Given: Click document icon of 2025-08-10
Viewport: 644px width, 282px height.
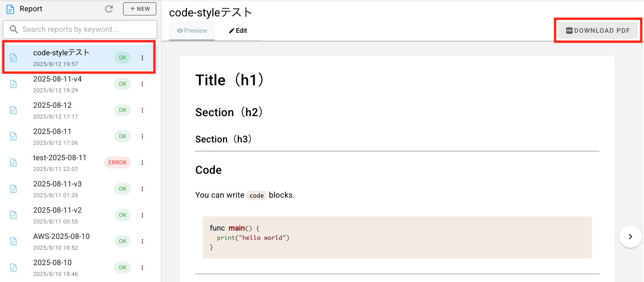Looking at the screenshot, I should coord(14,268).
